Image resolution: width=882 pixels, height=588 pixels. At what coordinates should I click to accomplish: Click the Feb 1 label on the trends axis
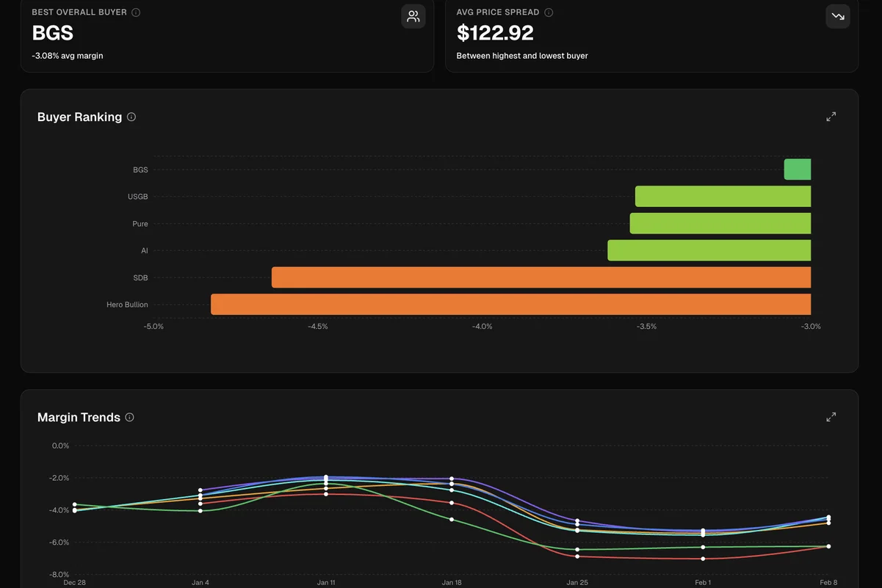click(x=703, y=582)
